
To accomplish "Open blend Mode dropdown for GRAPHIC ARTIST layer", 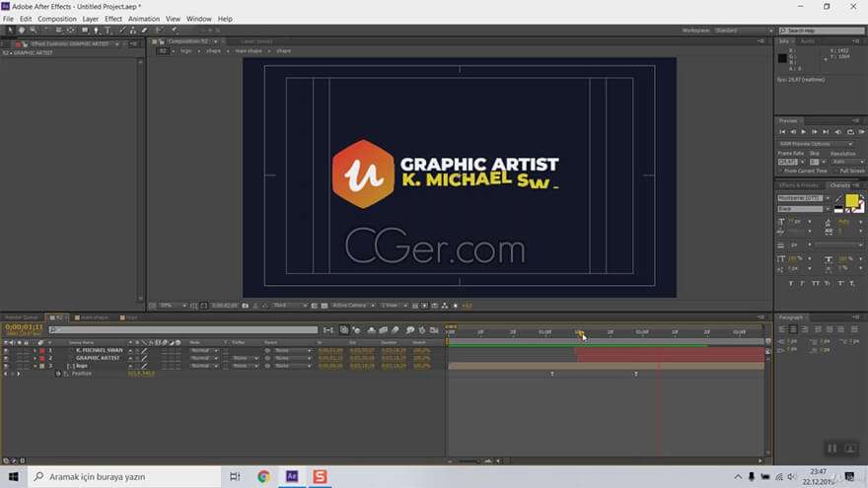I will (x=204, y=358).
